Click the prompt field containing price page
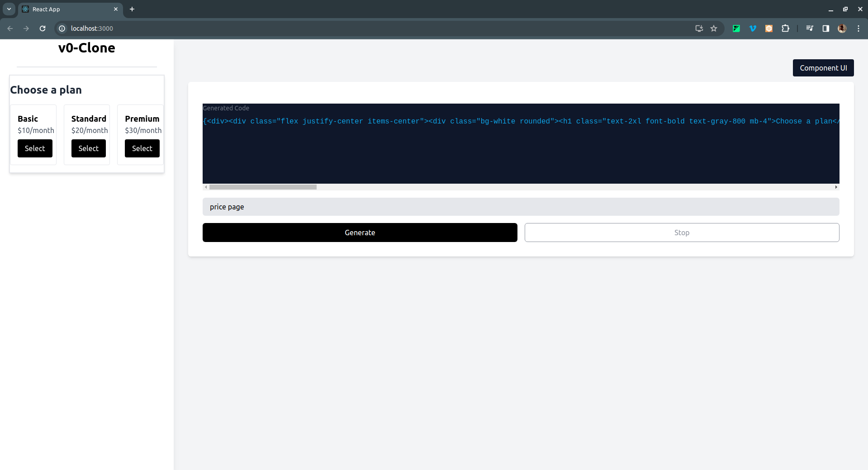The height and width of the screenshot is (470, 868). pos(521,207)
